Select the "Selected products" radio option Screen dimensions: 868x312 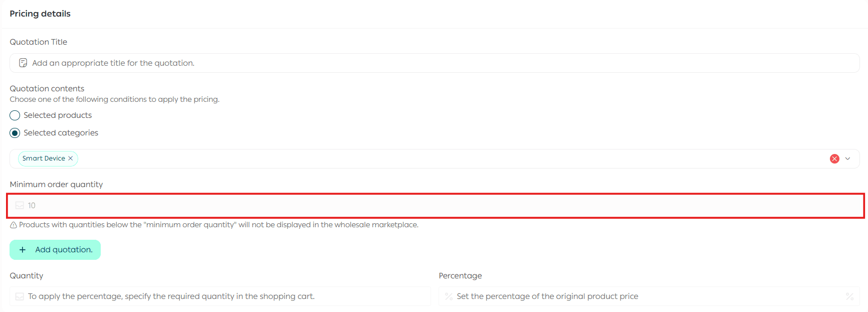click(x=15, y=115)
